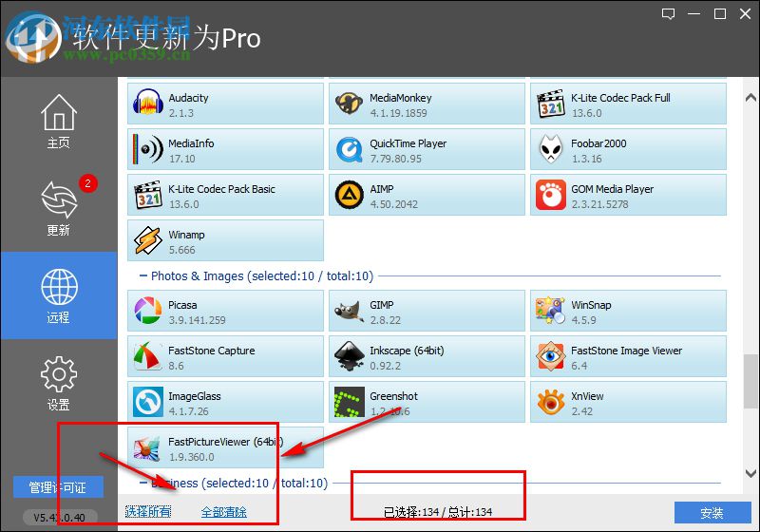The width and height of the screenshot is (760, 532).
Task: Click the Winamp lightning icon
Action: coord(148,240)
